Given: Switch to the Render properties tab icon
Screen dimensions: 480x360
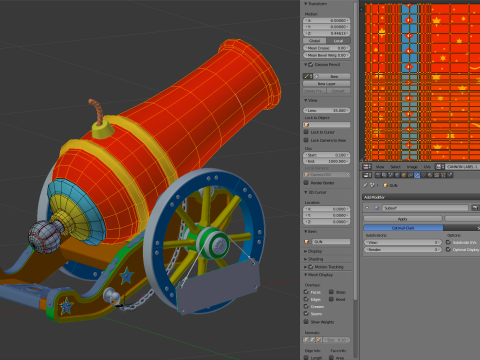Looking at the screenshot, I should point(378,175).
